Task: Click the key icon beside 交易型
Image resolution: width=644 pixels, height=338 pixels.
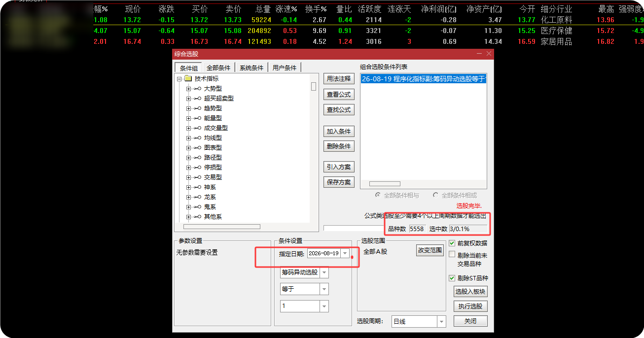Action: 197,177
